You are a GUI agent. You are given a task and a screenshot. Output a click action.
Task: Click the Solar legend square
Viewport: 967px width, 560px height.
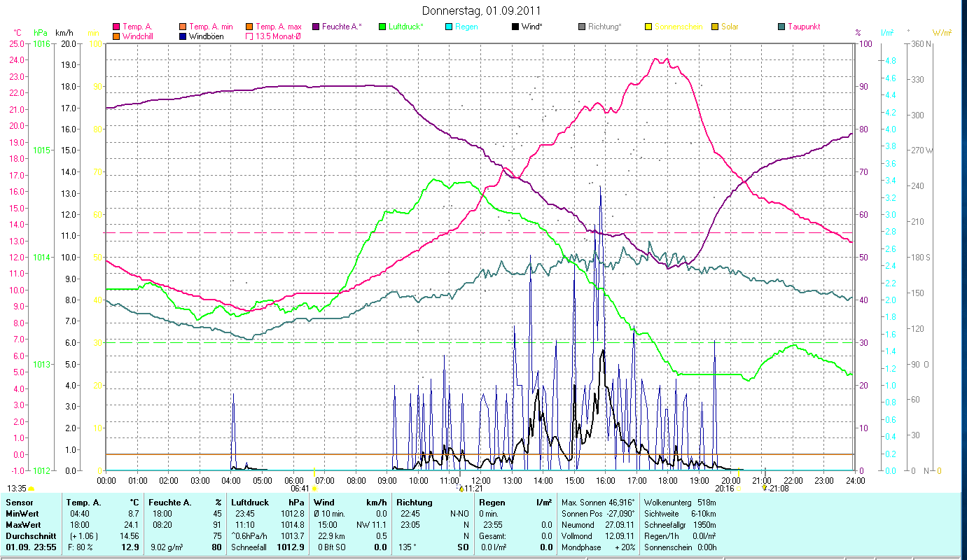coord(715,27)
